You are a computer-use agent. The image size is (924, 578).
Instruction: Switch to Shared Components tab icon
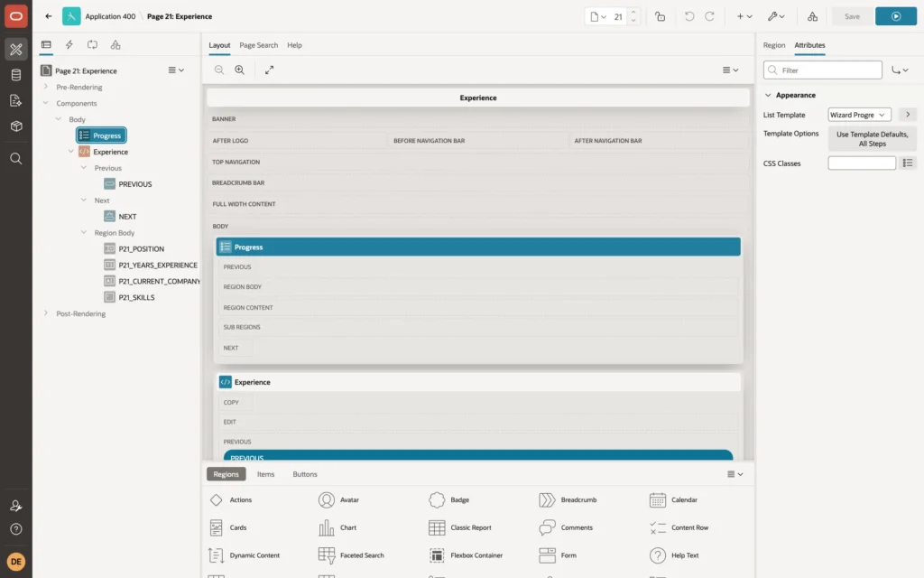tap(115, 45)
